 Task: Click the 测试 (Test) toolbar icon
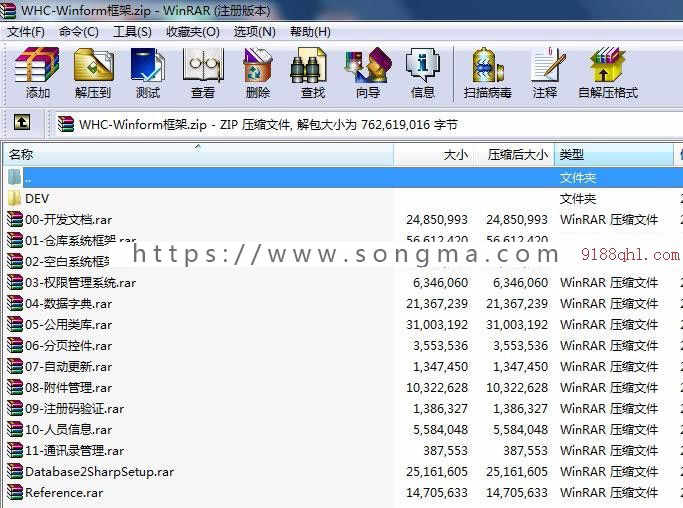[x=148, y=65]
